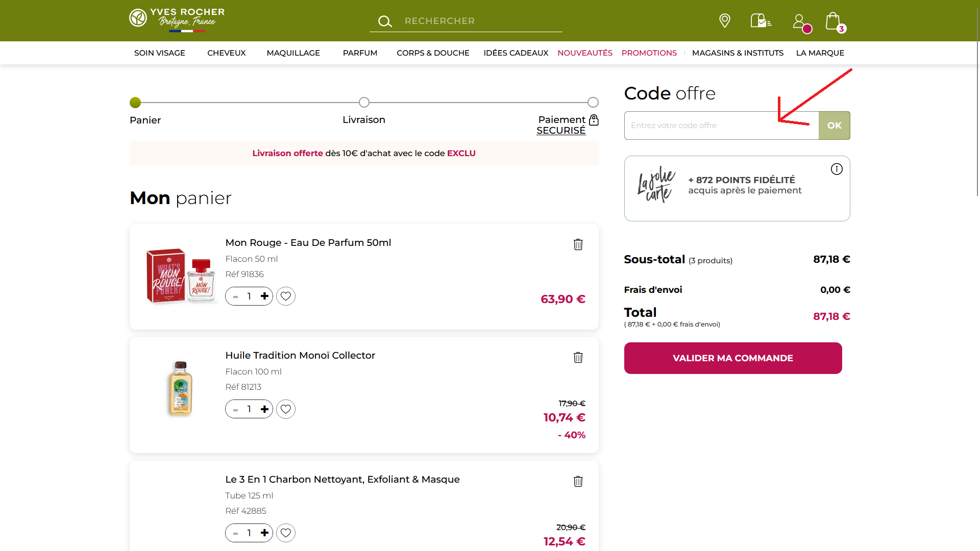Add Le 3 En 1 Charbon to wishlist
This screenshot has height=551, width=980.
coord(286,533)
